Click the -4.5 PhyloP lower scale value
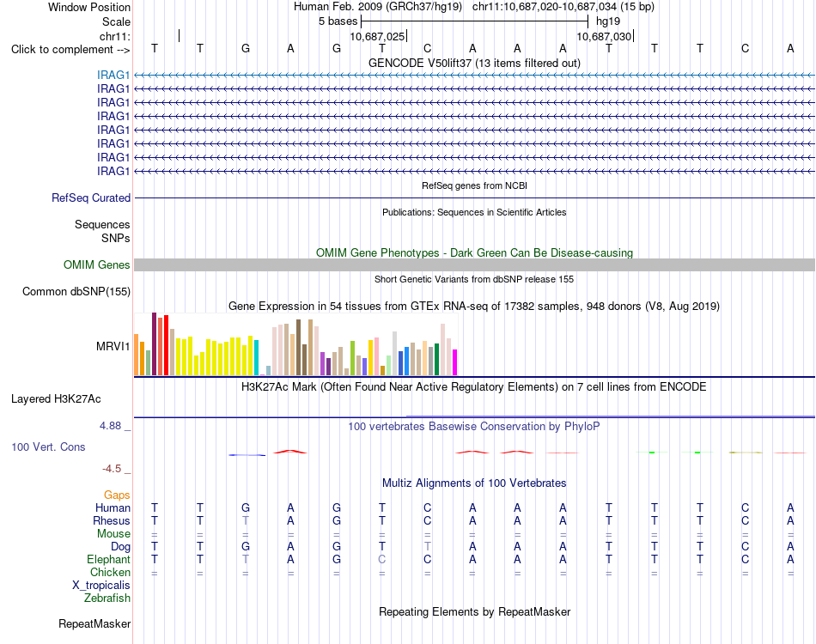The height and width of the screenshot is (644, 816). pos(112,469)
